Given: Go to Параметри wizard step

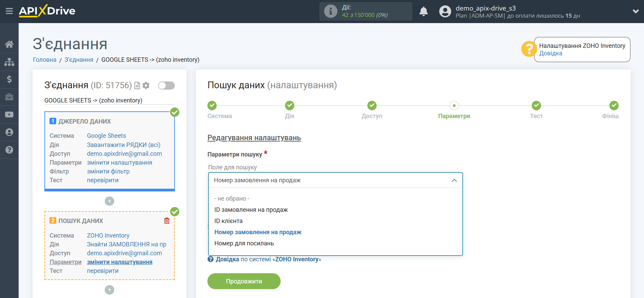Looking at the screenshot, I should click(454, 106).
